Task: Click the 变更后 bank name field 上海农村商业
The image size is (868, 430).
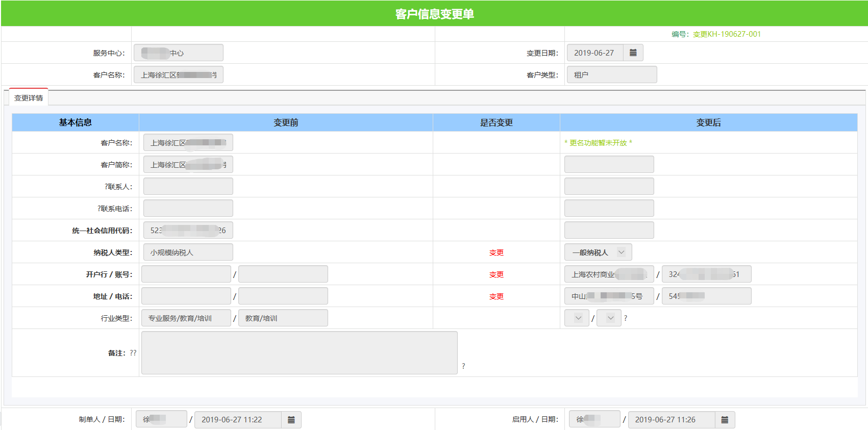Action: click(609, 274)
